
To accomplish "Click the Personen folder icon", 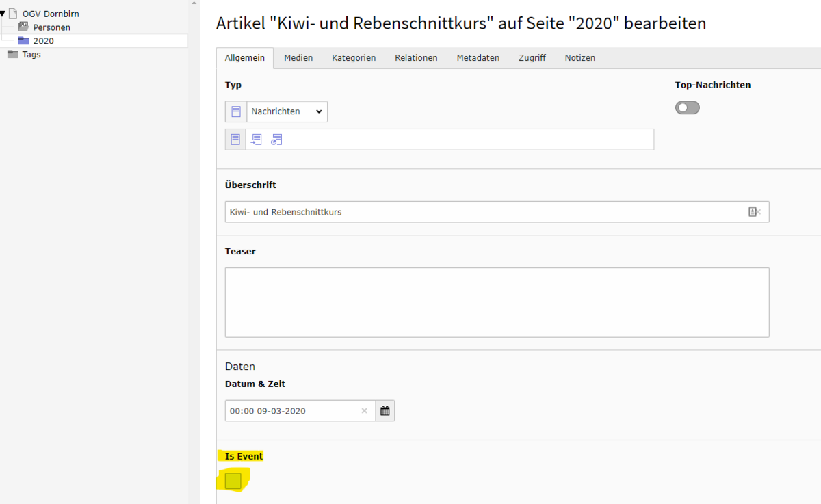I will coord(24,27).
